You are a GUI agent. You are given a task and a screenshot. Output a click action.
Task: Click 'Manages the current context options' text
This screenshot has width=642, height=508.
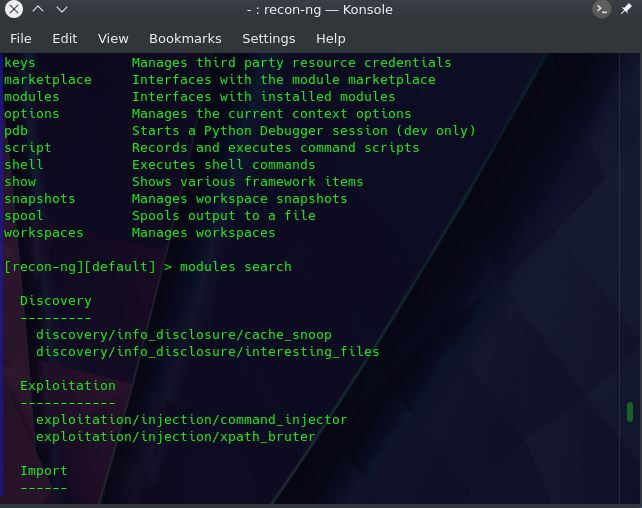(x=271, y=114)
